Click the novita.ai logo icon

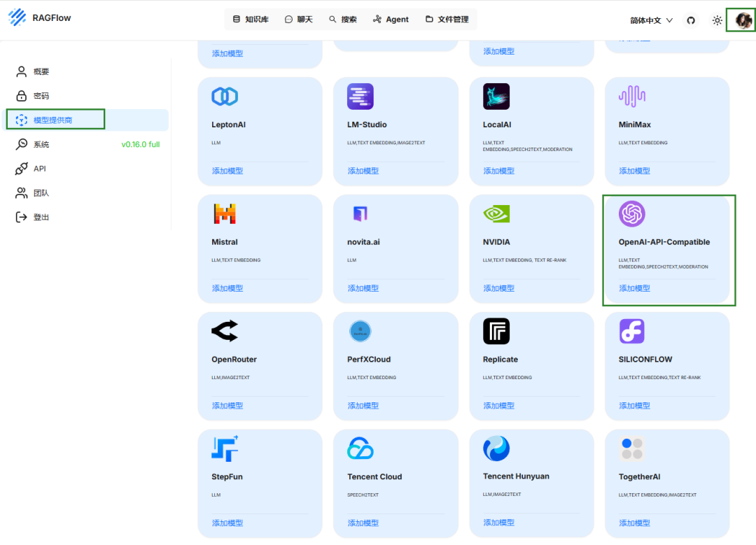360,213
